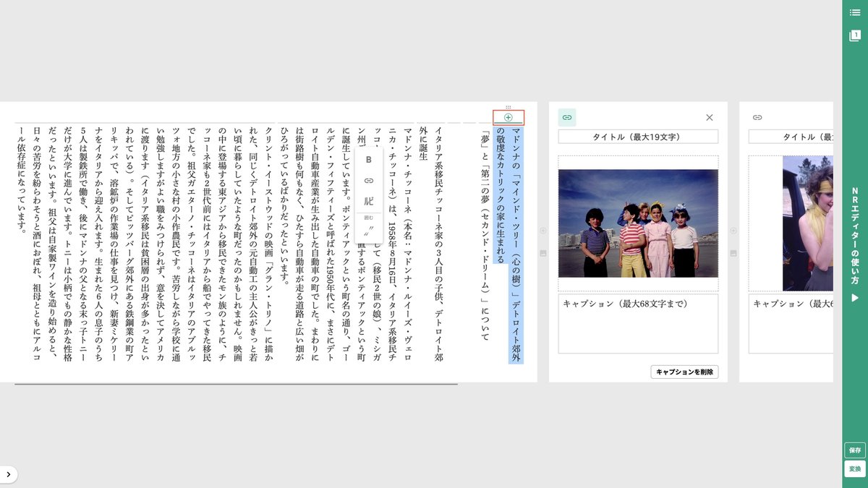This screenshot has height=488, width=868.
Task: Click the subheading starting イタリア系移民チッコーネ家の３人目の子供
Action: [x=438, y=246]
